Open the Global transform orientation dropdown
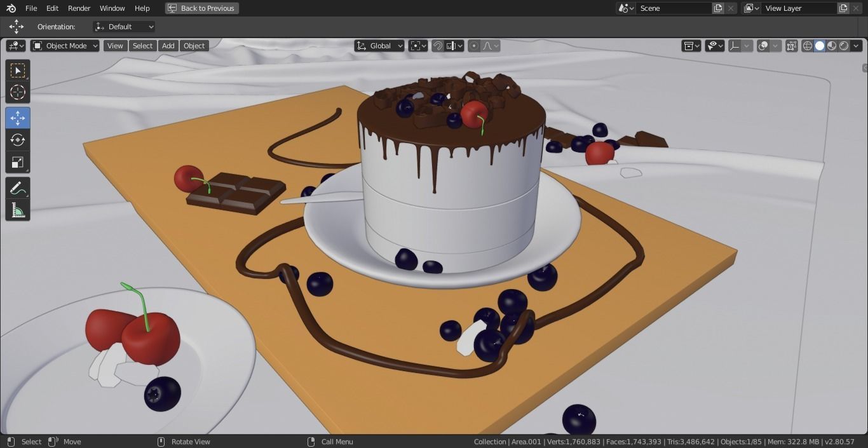This screenshot has width=868, height=448. 379,46
